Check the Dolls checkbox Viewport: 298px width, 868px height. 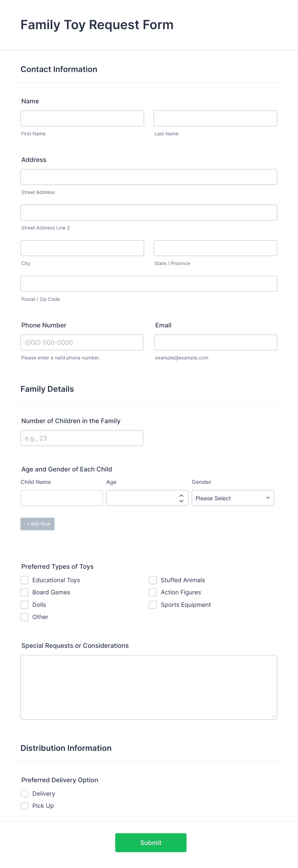click(x=24, y=605)
